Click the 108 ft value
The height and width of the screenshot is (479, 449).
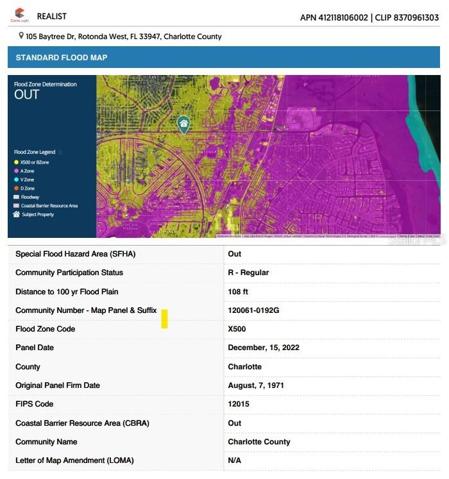238,292
